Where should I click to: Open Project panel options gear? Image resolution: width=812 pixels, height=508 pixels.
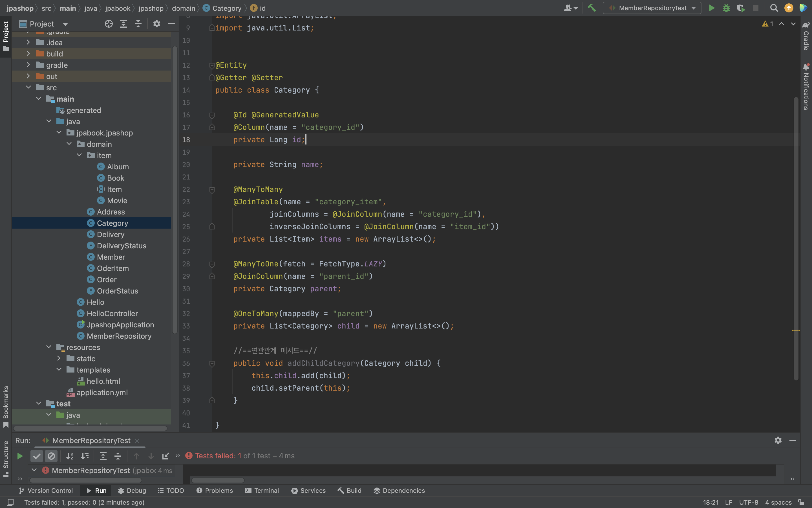coord(157,24)
